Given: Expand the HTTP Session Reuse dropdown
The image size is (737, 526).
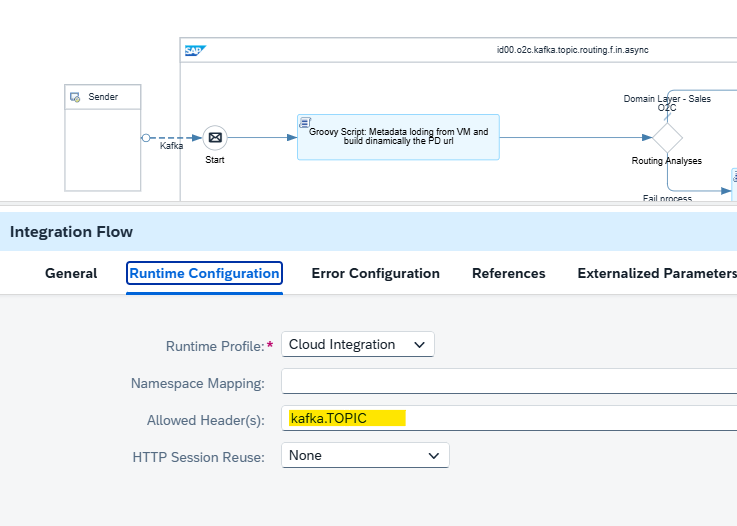Looking at the screenshot, I should (x=365, y=455).
